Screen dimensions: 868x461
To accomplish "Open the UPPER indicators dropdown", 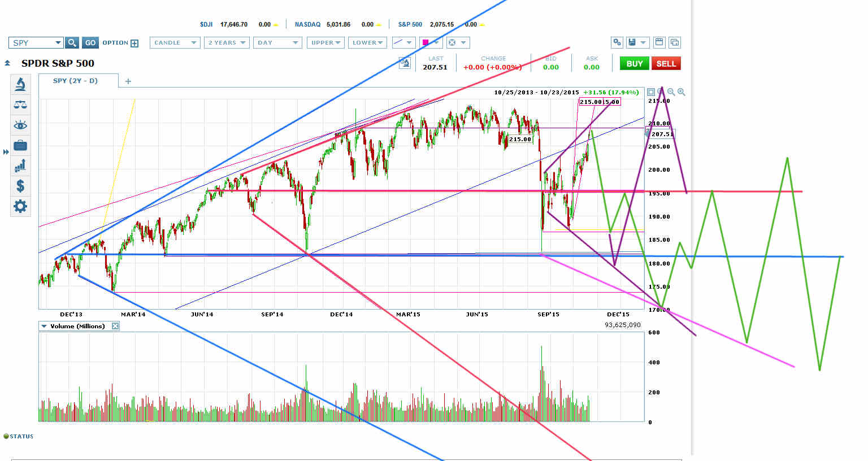I will coord(325,42).
